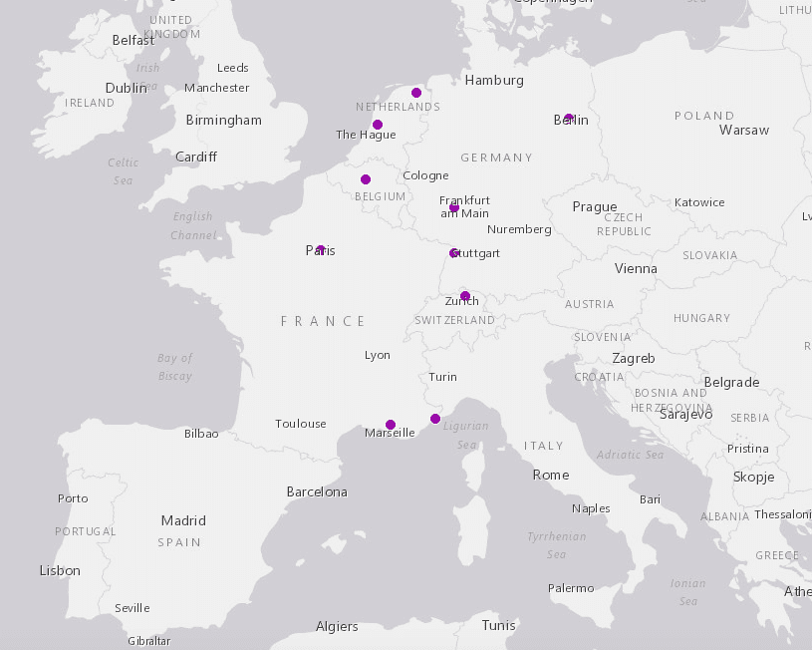The width and height of the screenshot is (812, 650).
Task: Select the Dublin city label
Action: [x=126, y=88]
